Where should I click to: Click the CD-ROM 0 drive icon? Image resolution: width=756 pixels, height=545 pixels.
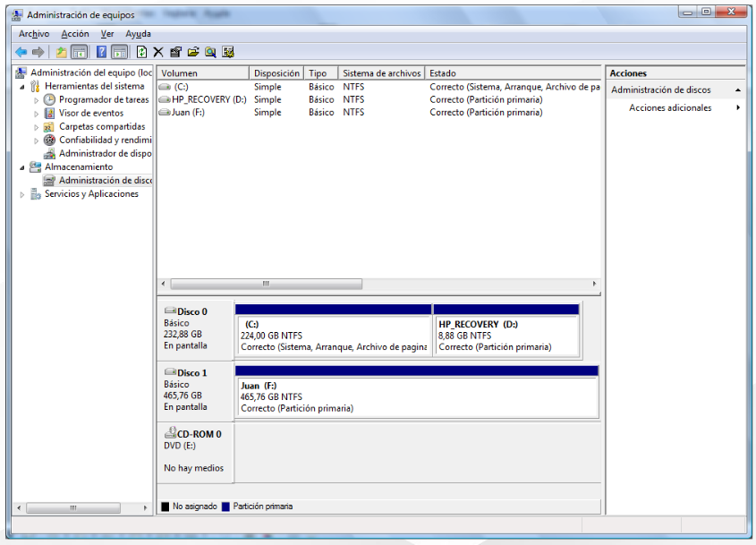pyautogui.click(x=170, y=432)
